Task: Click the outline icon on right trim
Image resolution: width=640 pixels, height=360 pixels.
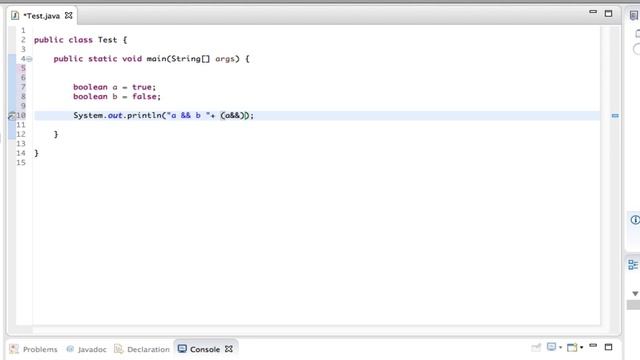Action: (633, 264)
